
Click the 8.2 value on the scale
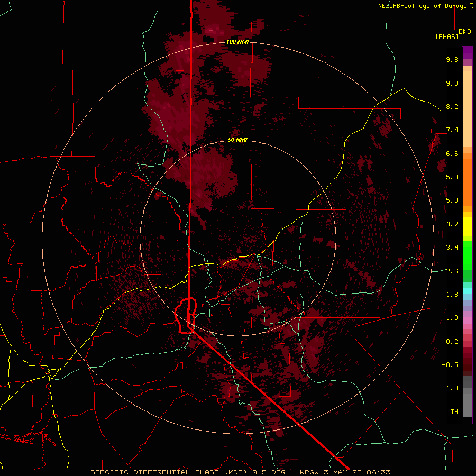tap(452, 106)
